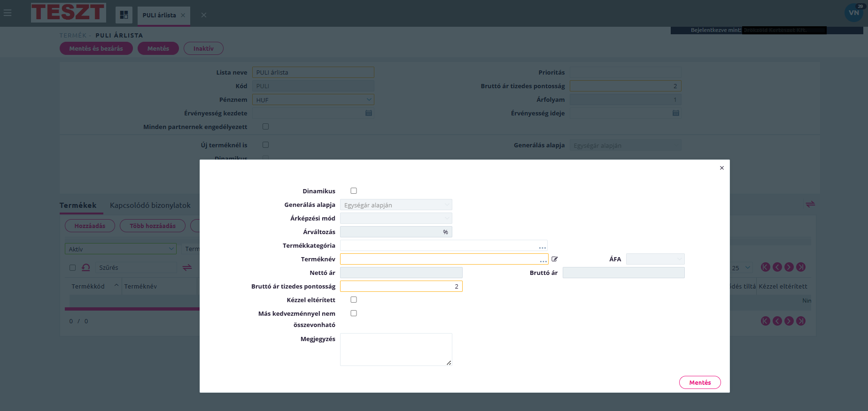Open the Árképzési mód dropdown

pos(396,218)
